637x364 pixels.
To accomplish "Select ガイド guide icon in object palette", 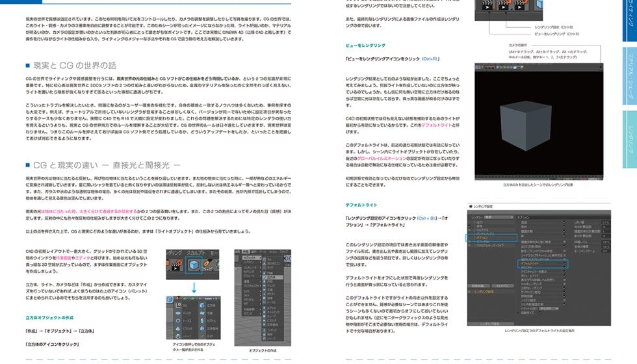I will 202,337.
